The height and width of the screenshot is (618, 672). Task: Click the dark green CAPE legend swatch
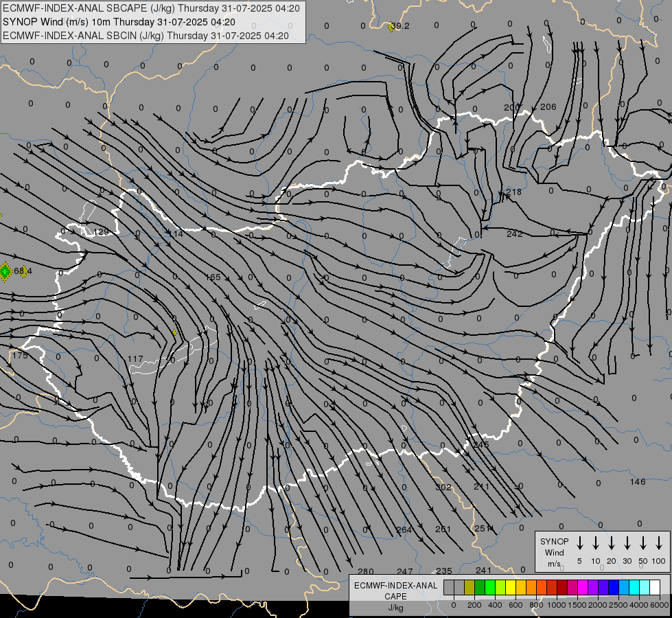coord(480,587)
